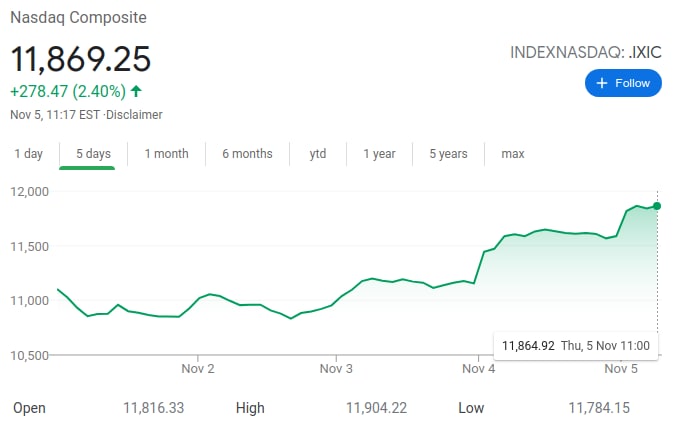
Task: Click the 11,869.25 index value
Action: coord(80,59)
